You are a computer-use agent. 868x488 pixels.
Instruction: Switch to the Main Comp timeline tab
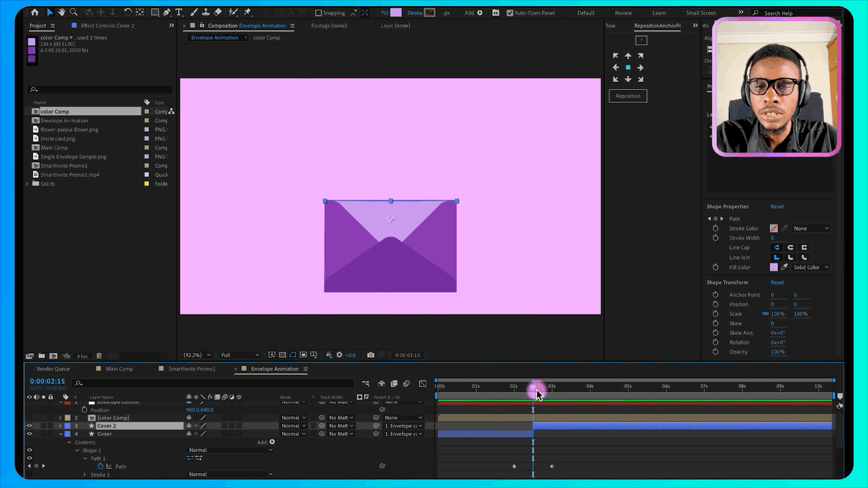[119, 369]
